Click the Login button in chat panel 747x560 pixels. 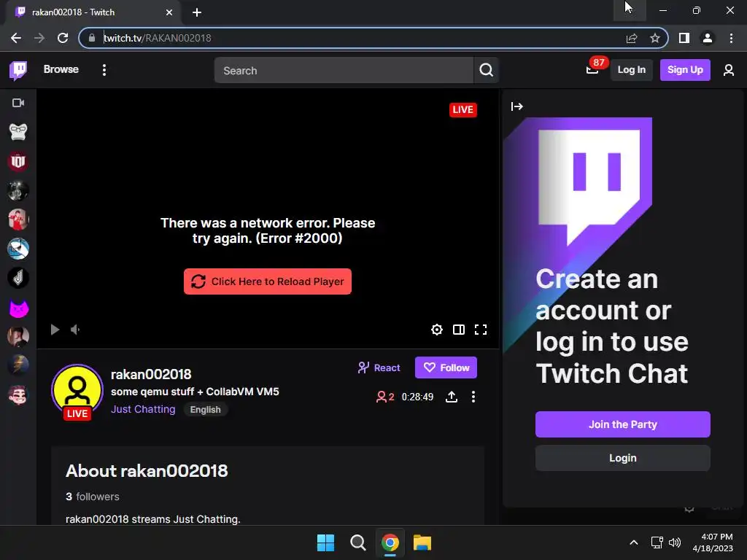coord(623,458)
